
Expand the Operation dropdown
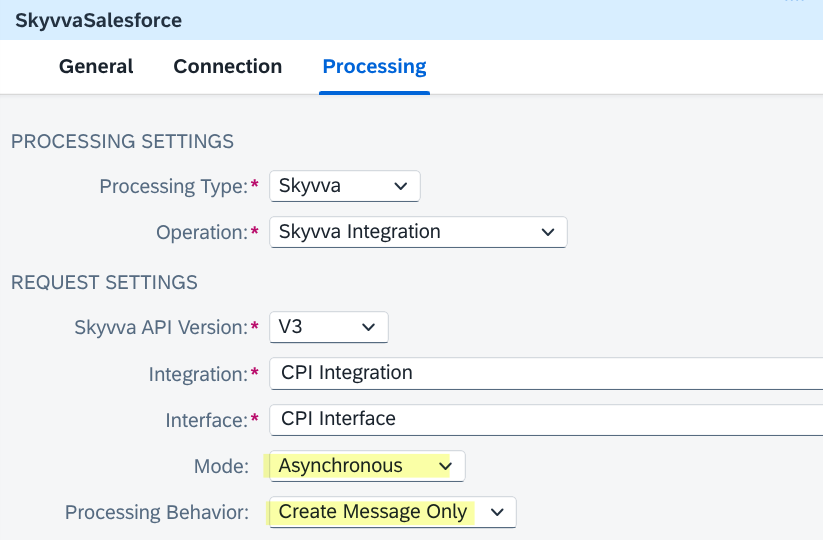tap(418, 232)
